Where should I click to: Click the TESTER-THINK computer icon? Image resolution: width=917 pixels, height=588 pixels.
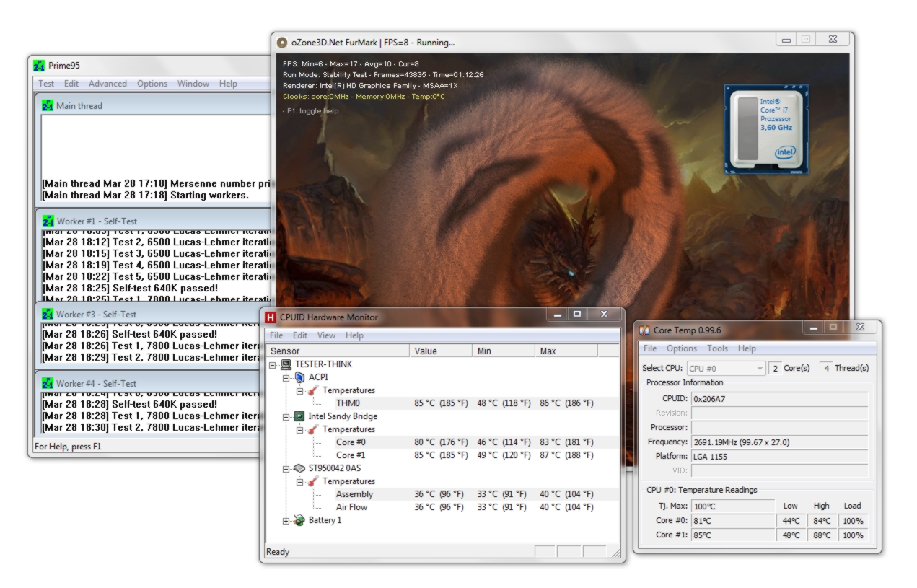(x=286, y=364)
